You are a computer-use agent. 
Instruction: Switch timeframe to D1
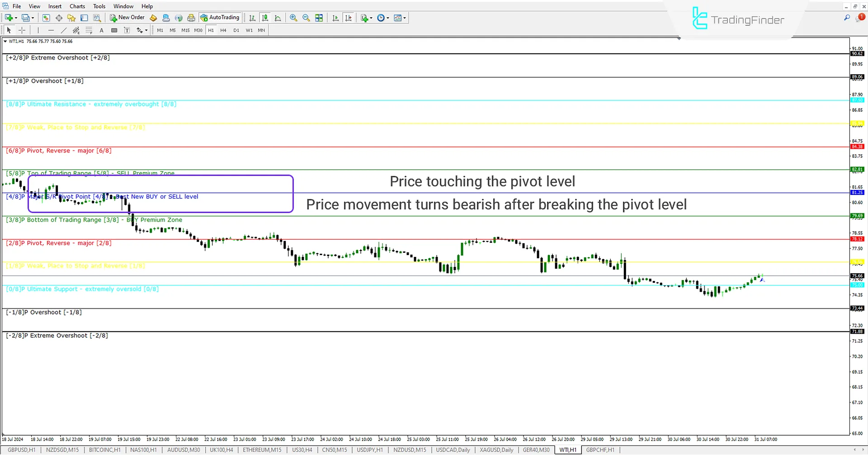point(236,30)
